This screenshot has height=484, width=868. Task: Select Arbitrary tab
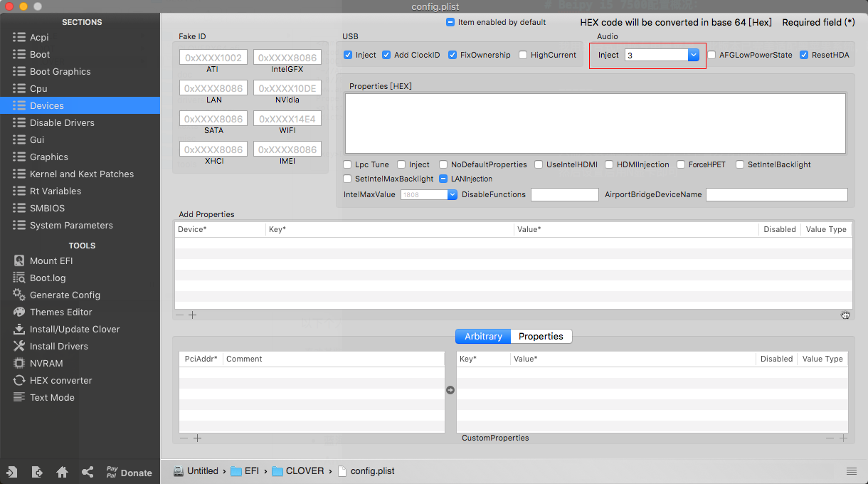483,336
